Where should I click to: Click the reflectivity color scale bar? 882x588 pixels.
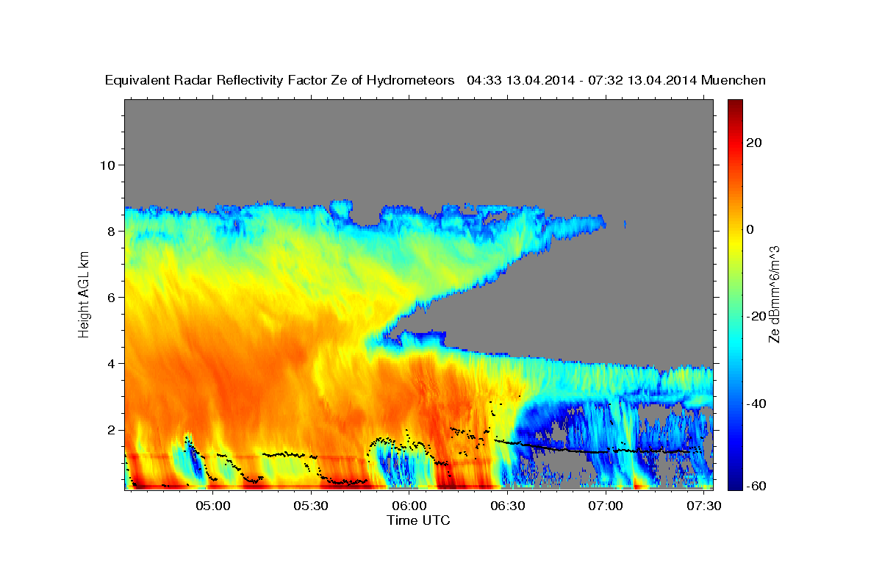(735, 295)
